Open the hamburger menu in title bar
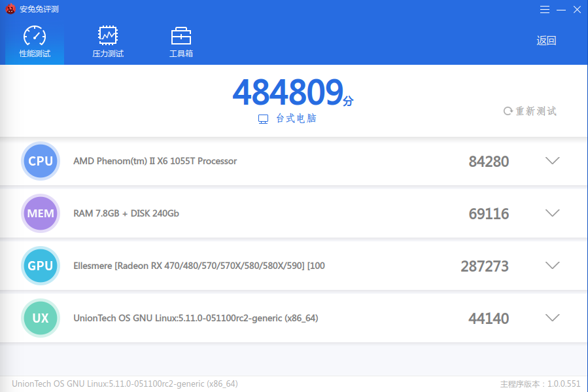 click(x=544, y=9)
